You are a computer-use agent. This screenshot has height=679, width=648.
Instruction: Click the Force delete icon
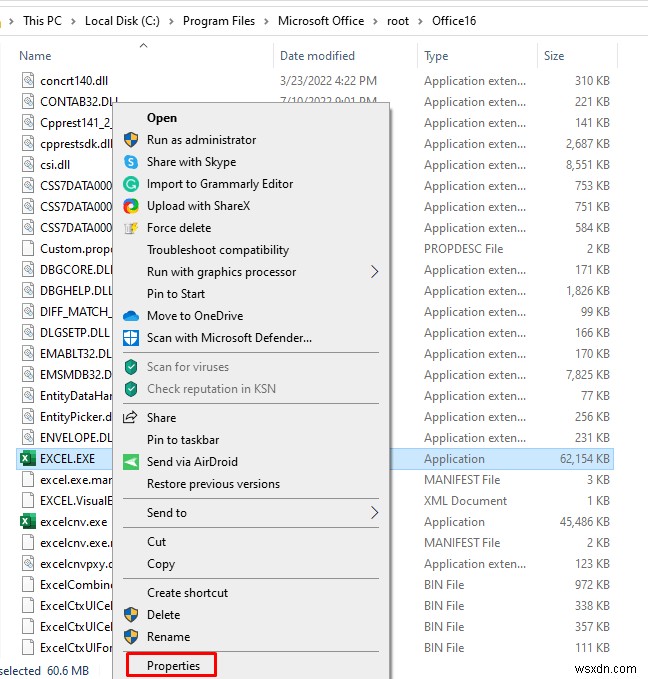[131, 228]
